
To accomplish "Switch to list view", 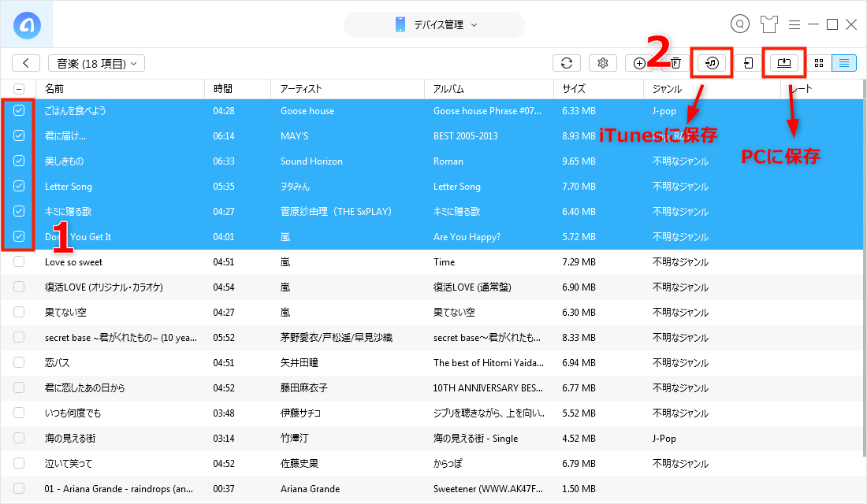I will (x=844, y=63).
